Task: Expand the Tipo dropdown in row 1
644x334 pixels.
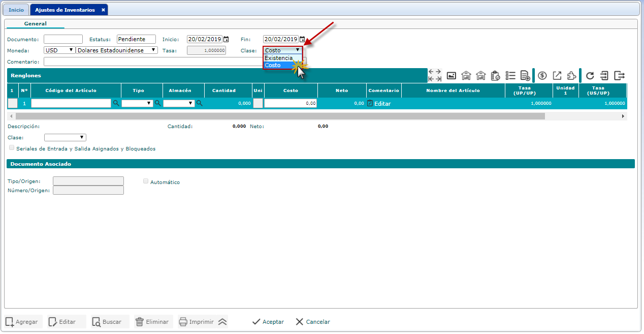Action: (x=137, y=103)
